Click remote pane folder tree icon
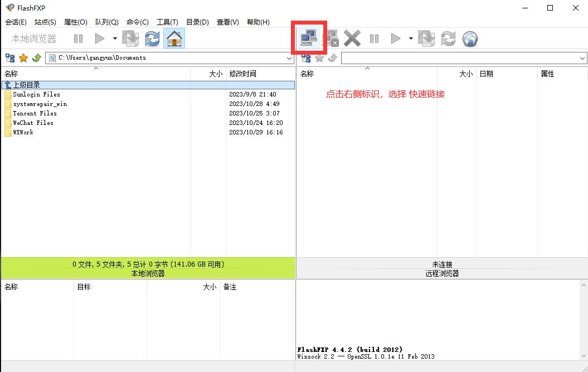 click(x=306, y=58)
